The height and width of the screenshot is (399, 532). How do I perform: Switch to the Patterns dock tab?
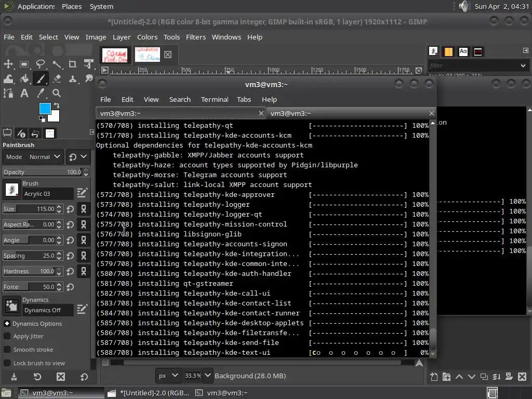448,51
